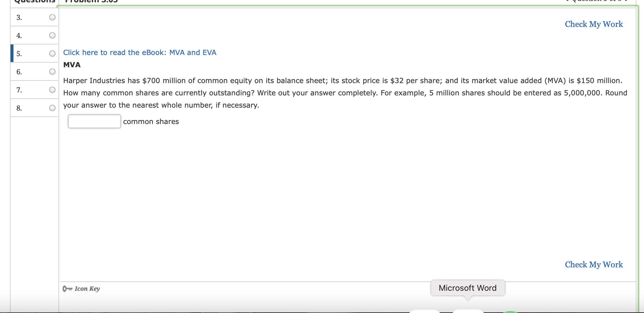
Task: Click the top Check My Work link
Action: [594, 24]
